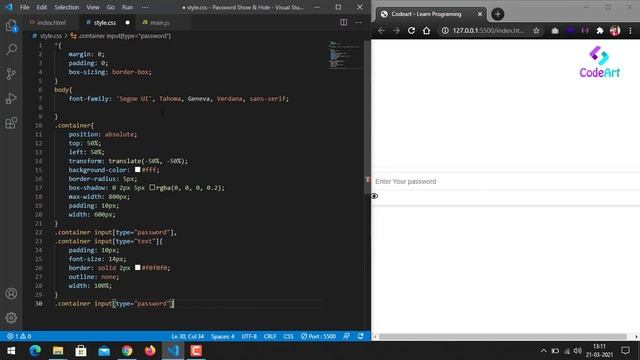Click the browser horizontal scrollbar

[x=502, y=337]
